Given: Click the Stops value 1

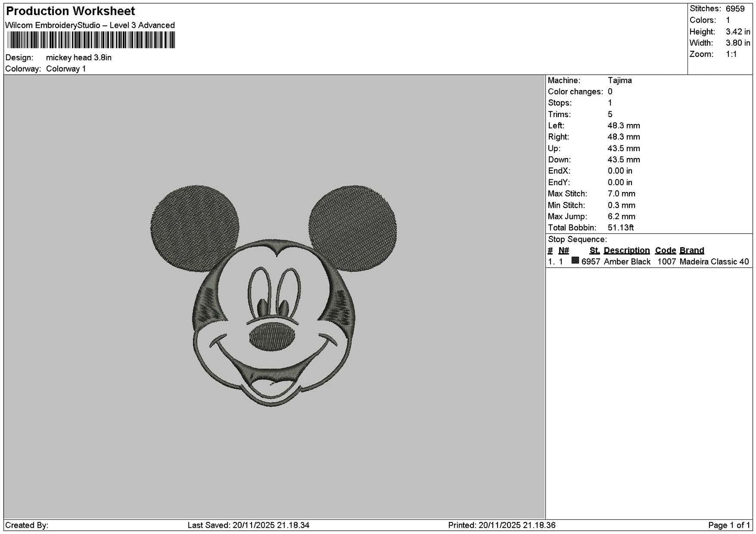Looking at the screenshot, I should 610,103.
